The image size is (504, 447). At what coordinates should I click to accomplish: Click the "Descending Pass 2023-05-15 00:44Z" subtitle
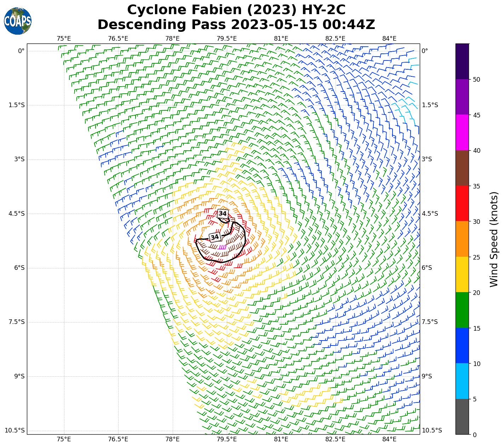(x=236, y=25)
